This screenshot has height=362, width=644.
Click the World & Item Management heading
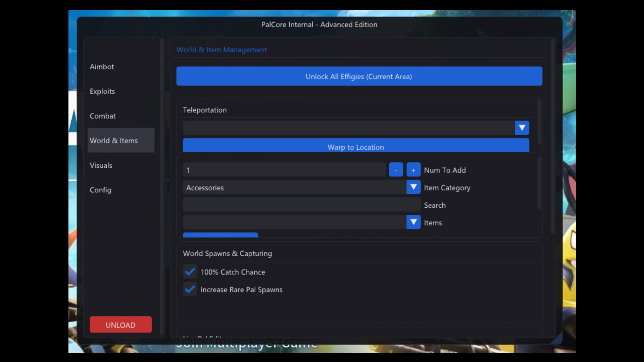(x=221, y=50)
